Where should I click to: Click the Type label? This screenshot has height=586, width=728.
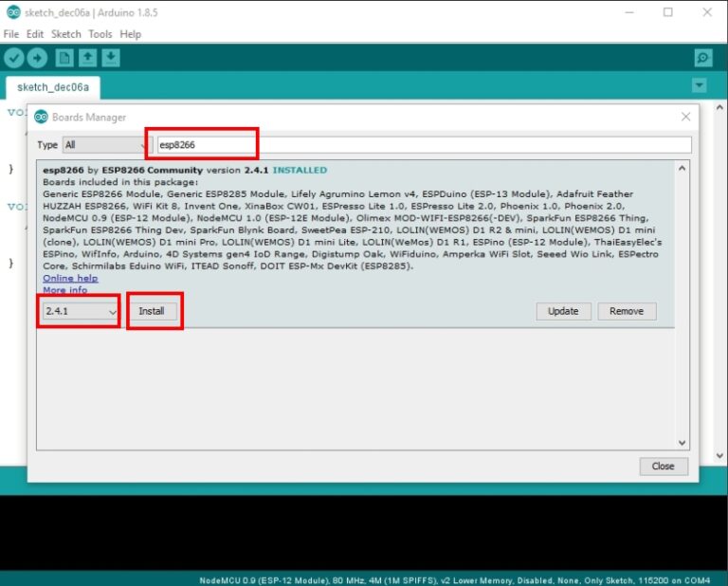click(x=47, y=145)
